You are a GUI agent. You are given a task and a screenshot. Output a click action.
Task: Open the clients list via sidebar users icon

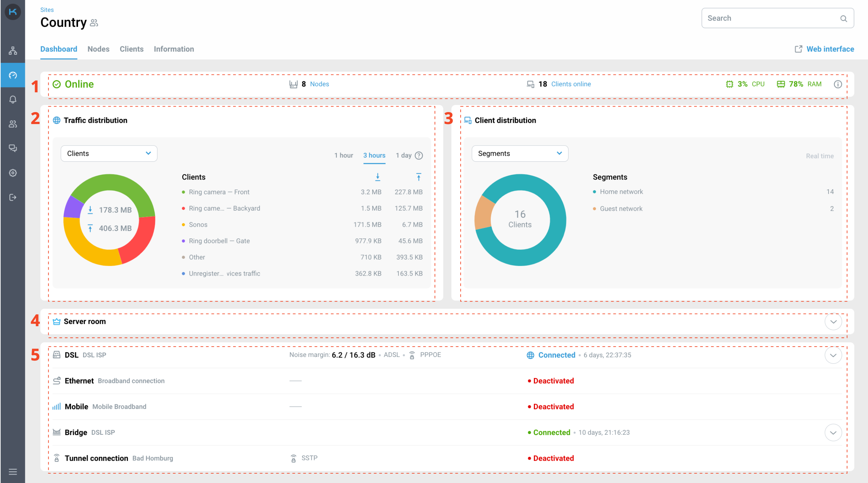click(13, 124)
